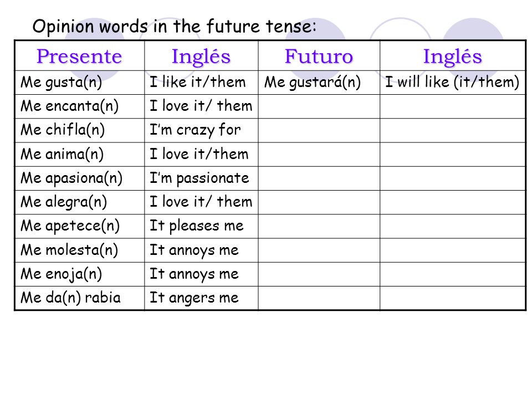Click the 'Futuro' column header
The image size is (532, 399).
pyautogui.click(x=319, y=55)
